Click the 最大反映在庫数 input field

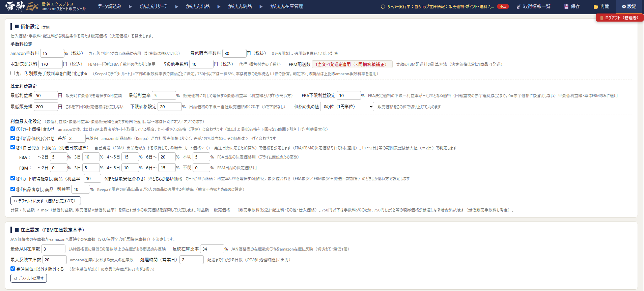coord(55,260)
